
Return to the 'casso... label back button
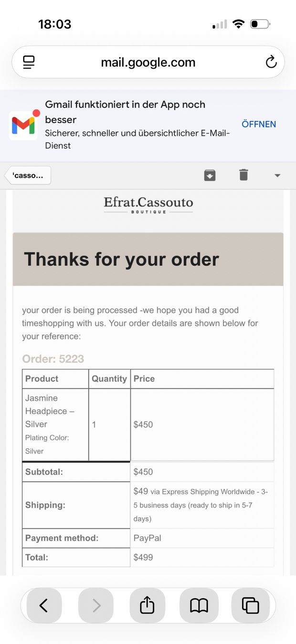pyautogui.click(x=28, y=175)
